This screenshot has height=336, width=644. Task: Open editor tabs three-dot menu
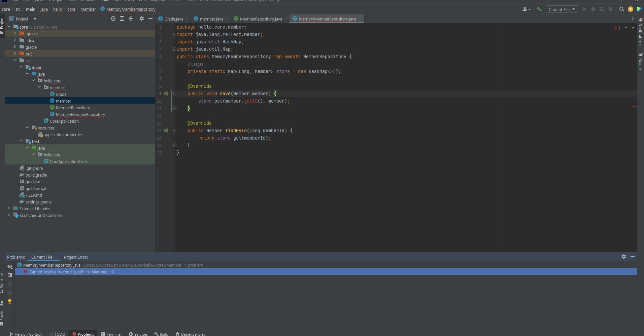(633, 19)
